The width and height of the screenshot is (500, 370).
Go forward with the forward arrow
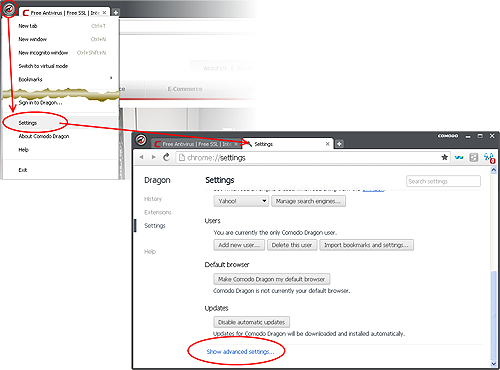click(x=153, y=157)
